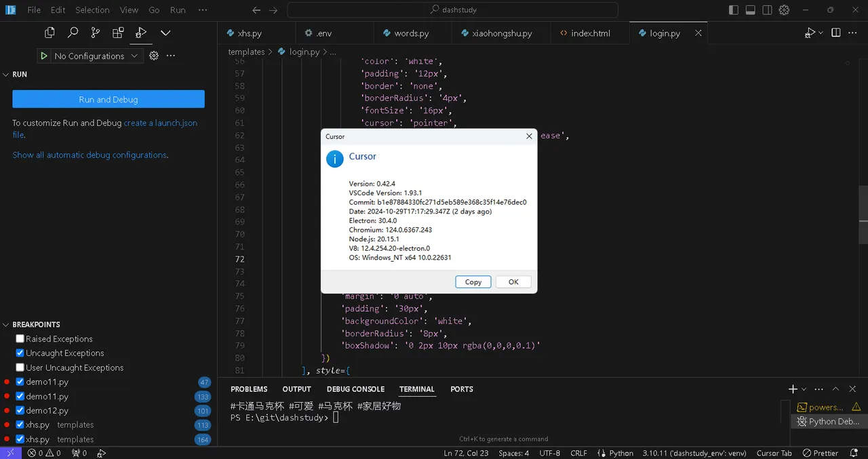This screenshot has width=868, height=459.
Task: Click Show all automatic debug configurations link
Action: [89, 155]
